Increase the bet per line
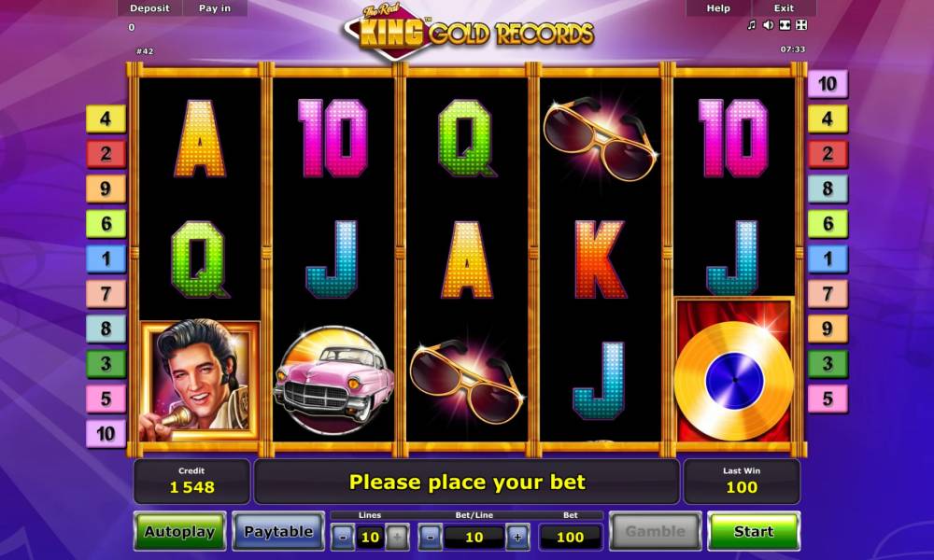 (x=517, y=538)
